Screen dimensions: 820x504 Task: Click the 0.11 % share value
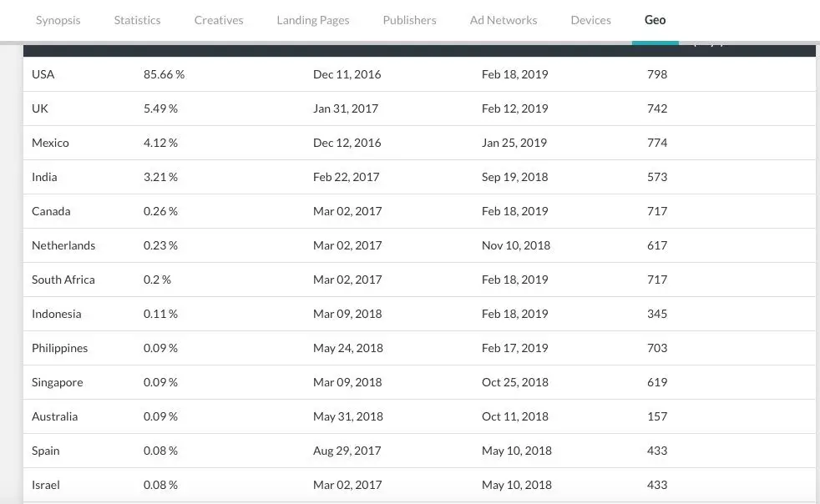(160, 314)
